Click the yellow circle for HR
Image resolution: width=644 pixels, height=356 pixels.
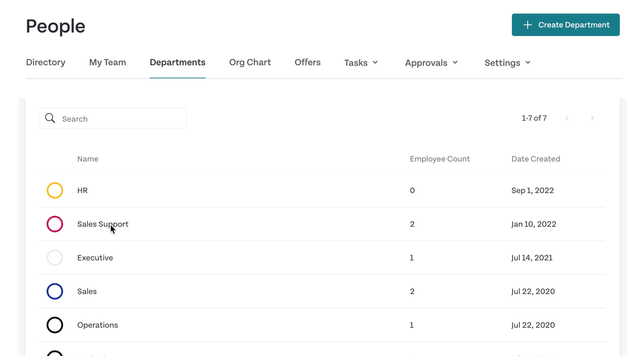pos(55,190)
